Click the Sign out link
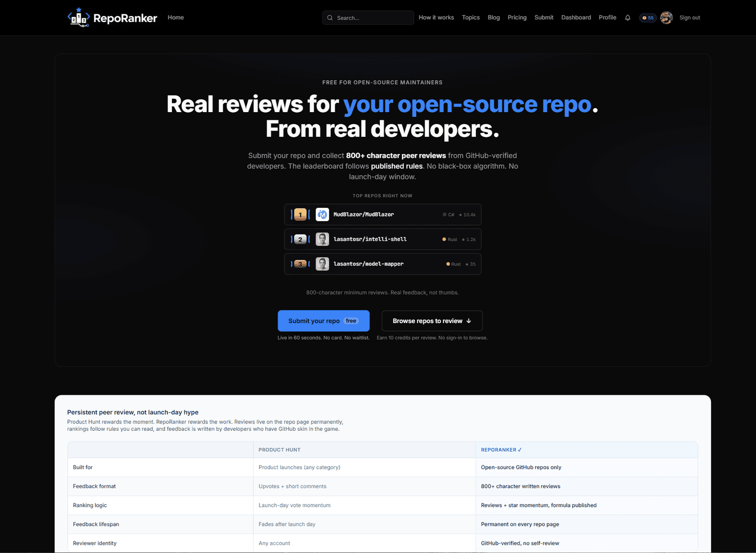The width and height of the screenshot is (756, 553). coord(689,18)
